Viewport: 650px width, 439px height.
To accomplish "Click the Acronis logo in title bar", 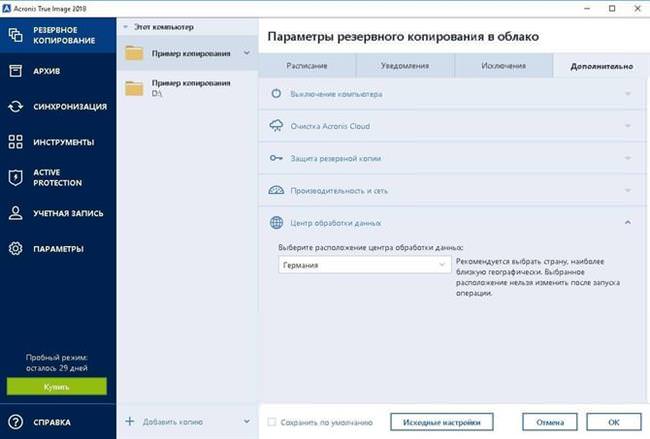I will pyautogui.click(x=6, y=8).
